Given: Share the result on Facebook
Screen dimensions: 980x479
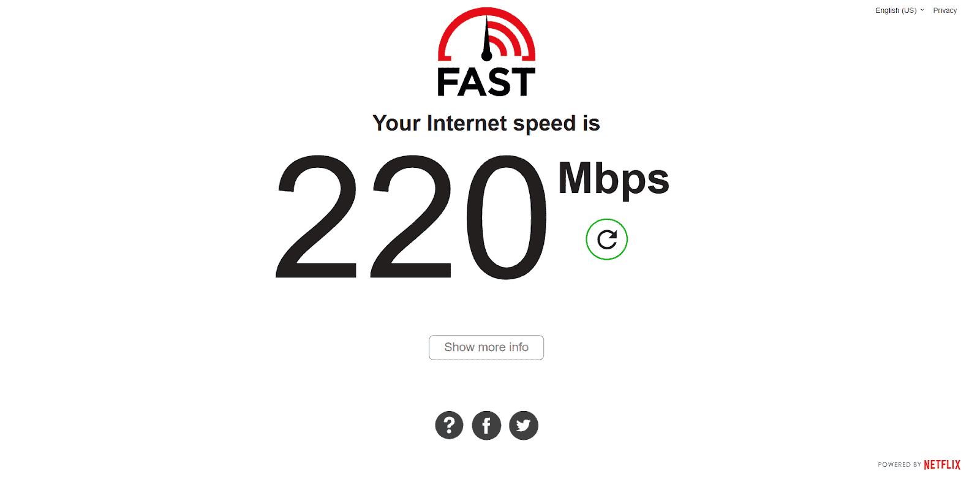Looking at the screenshot, I should coord(486,425).
